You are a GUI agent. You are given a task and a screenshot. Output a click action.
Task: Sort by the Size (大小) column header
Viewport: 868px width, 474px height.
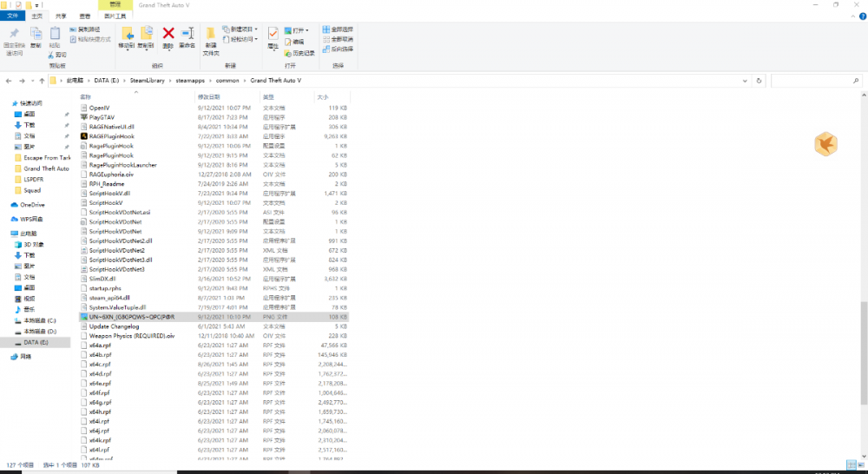click(x=332, y=97)
